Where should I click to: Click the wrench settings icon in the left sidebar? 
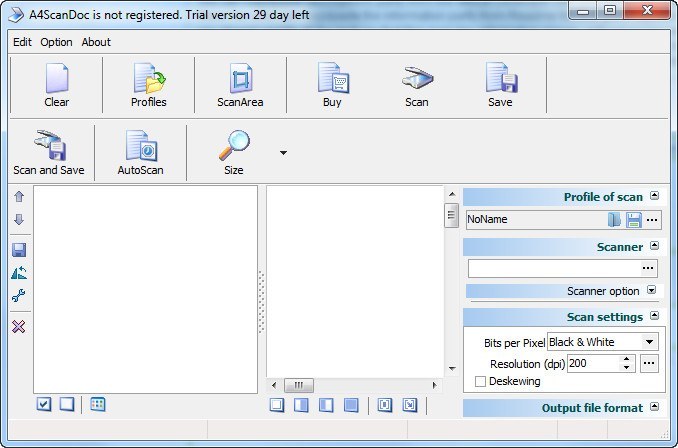click(x=19, y=296)
